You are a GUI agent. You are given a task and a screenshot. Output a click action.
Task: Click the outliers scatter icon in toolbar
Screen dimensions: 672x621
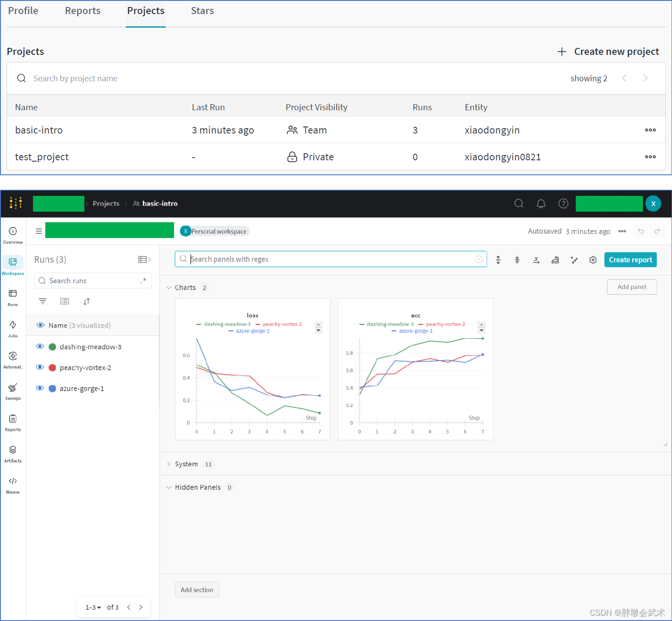pos(574,260)
